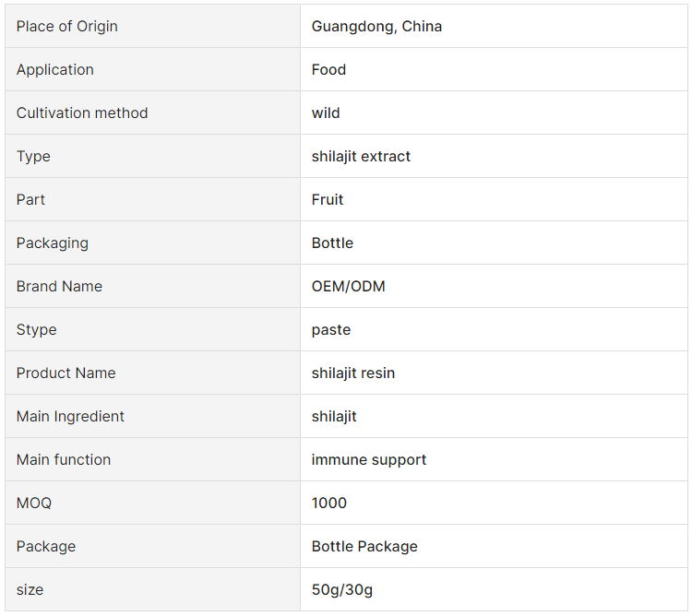Click the Application attribute label

tap(55, 70)
